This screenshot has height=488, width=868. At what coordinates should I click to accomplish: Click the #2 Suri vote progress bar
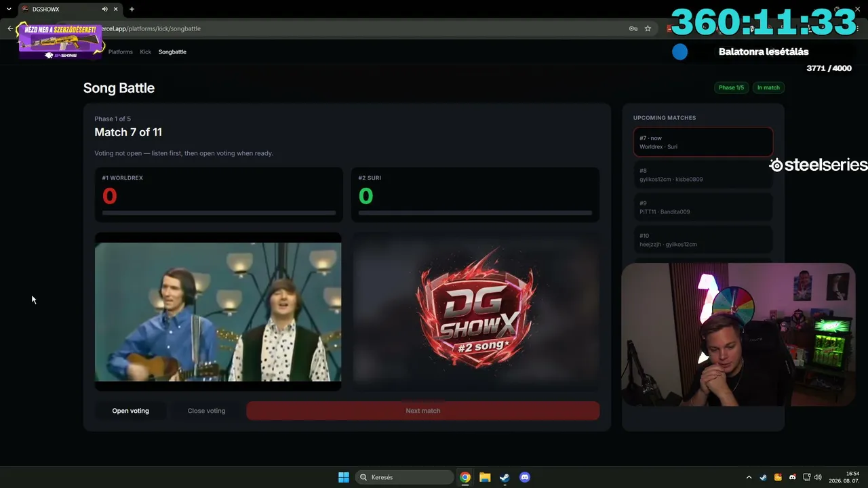[x=475, y=213]
